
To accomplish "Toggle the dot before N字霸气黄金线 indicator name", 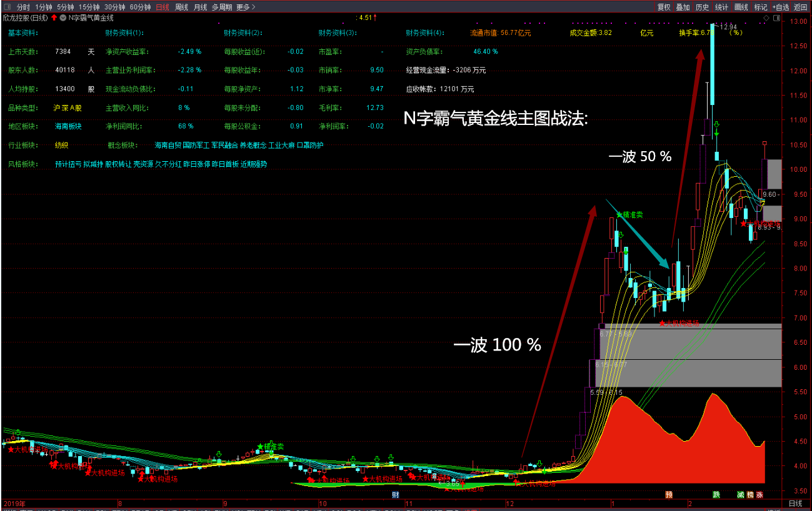I will pyautogui.click(x=63, y=18).
